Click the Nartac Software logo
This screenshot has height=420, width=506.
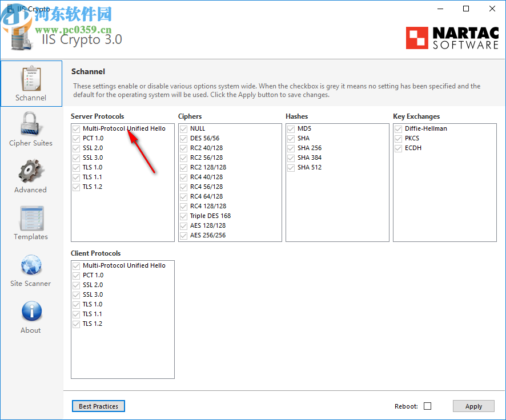coord(452,38)
